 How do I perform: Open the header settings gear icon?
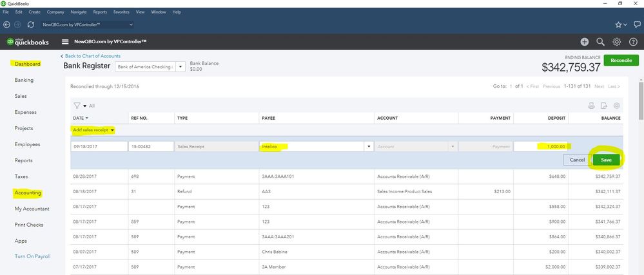616,42
